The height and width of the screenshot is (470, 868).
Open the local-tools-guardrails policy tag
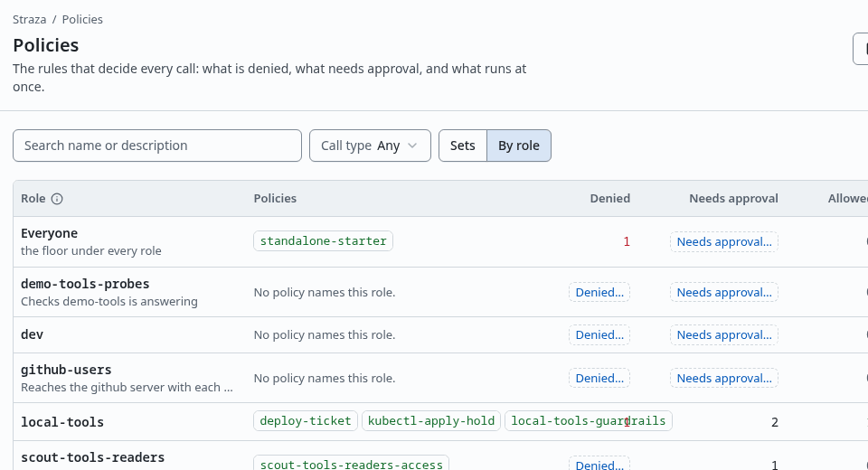(x=589, y=420)
